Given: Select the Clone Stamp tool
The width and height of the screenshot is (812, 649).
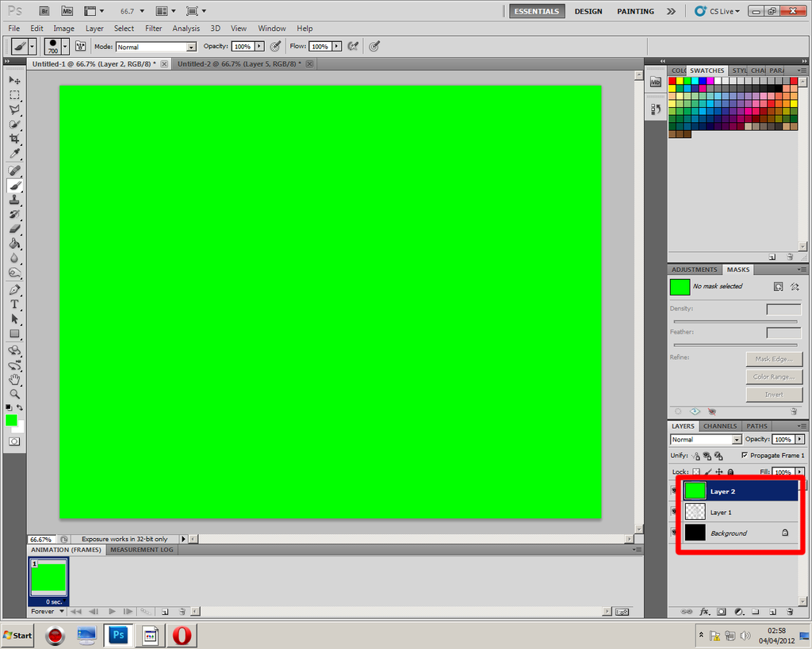Looking at the screenshot, I should (x=14, y=200).
